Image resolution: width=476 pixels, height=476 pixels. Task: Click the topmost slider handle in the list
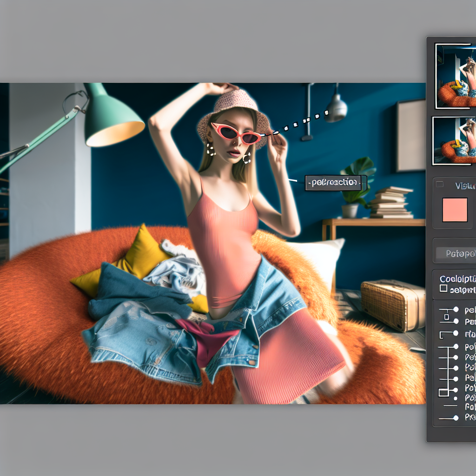coord(456,310)
